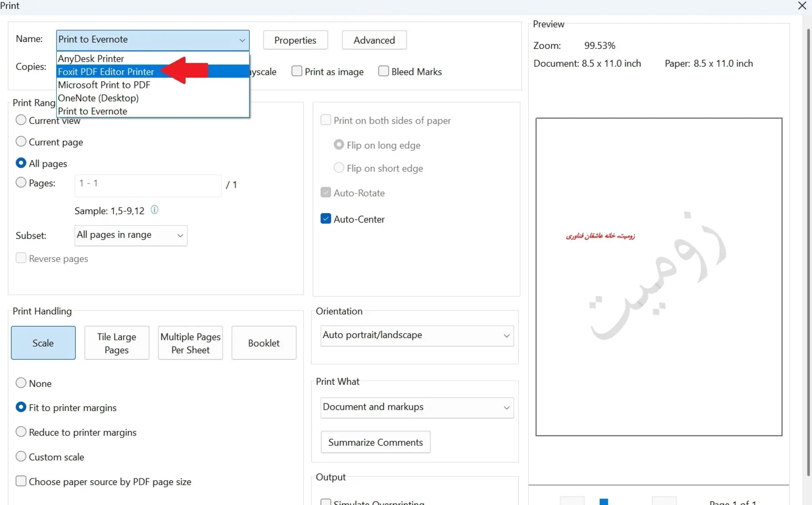Select Booklet print handling

tap(264, 343)
